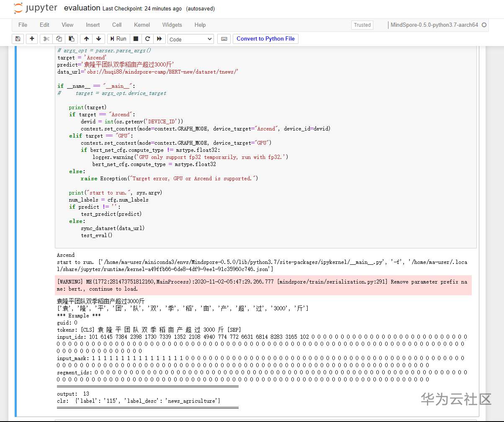Open the command palette keyboard icon
504x422 pixels.
pyautogui.click(x=224, y=38)
